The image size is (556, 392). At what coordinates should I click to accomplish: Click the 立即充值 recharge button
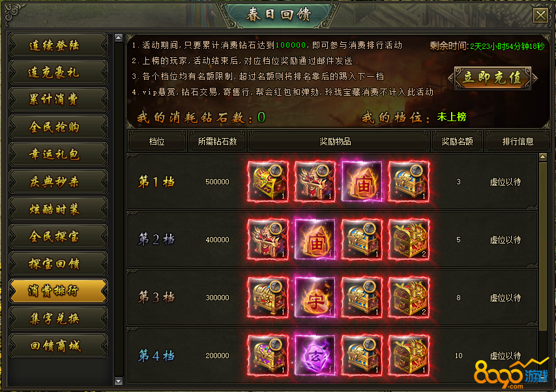point(493,77)
